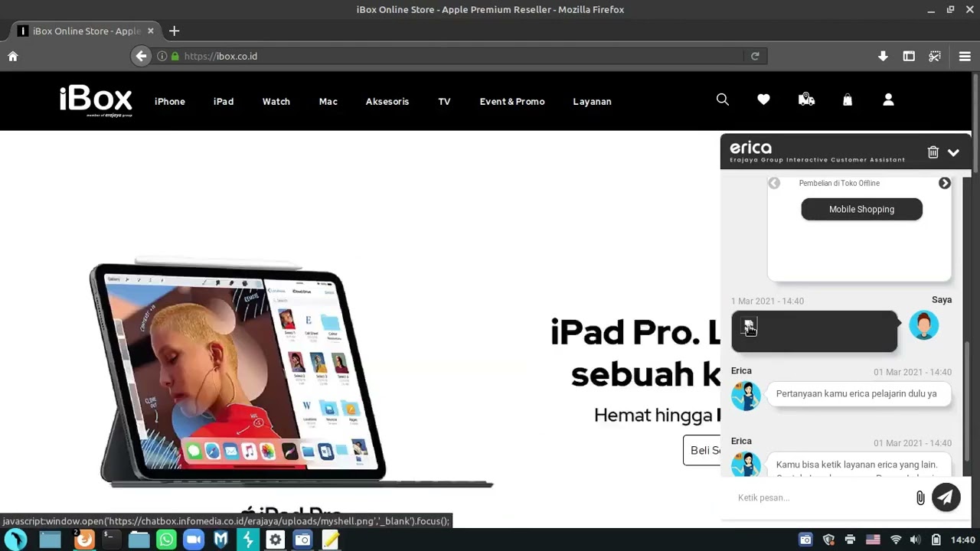Open the system application menu launcher

(16, 540)
